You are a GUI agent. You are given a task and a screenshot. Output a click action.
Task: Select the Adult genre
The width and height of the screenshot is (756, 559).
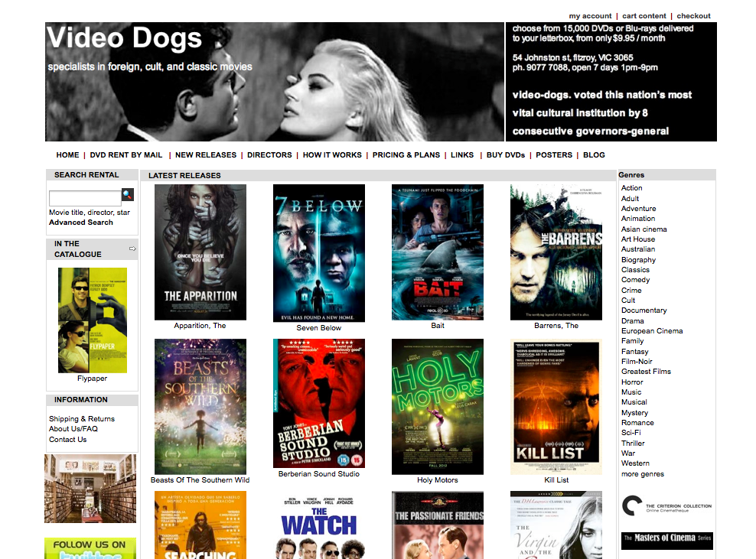[630, 199]
